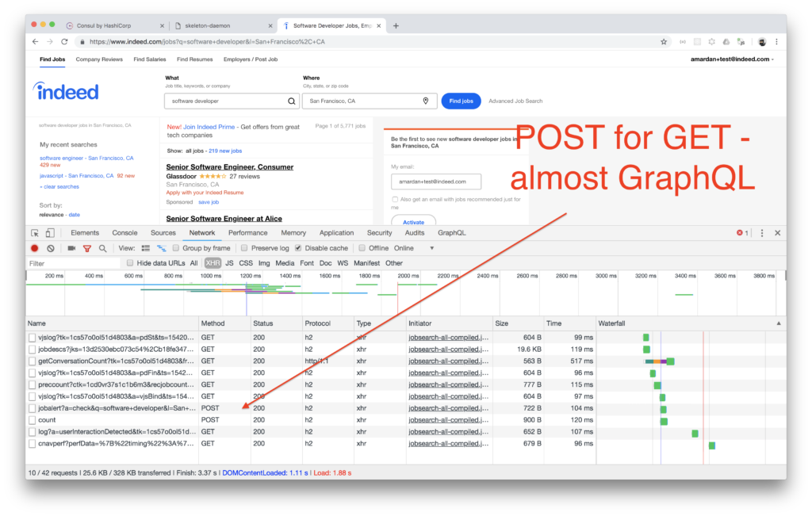Open initiator link for preccount row

pos(448,384)
